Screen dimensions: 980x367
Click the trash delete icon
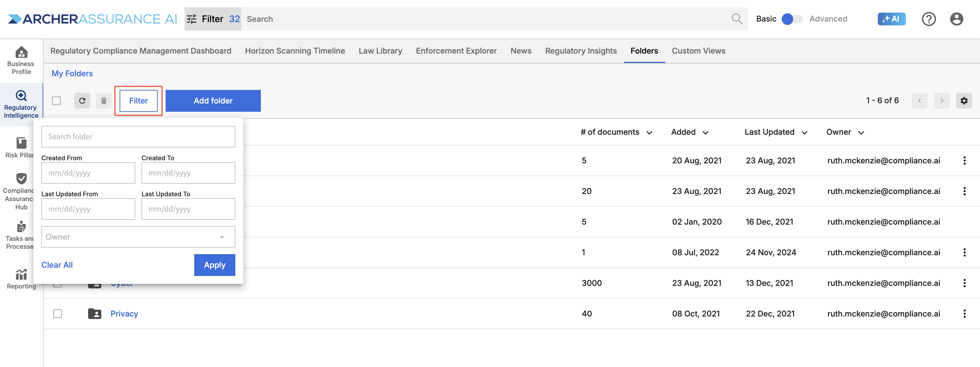(104, 101)
